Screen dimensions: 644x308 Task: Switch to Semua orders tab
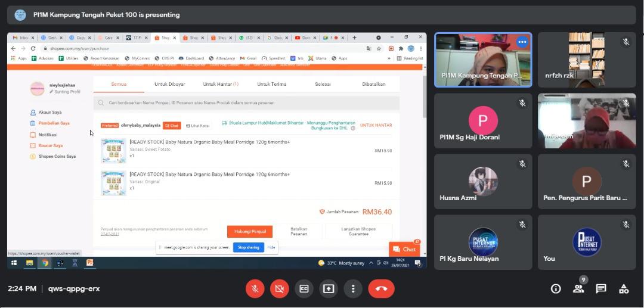tap(119, 84)
